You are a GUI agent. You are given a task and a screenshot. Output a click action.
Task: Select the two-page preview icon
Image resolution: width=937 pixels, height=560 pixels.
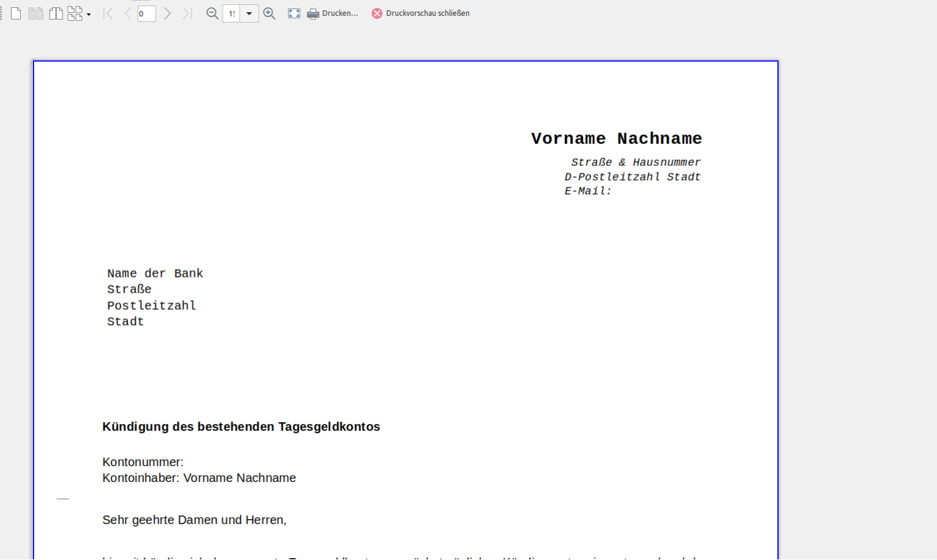pos(36,13)
